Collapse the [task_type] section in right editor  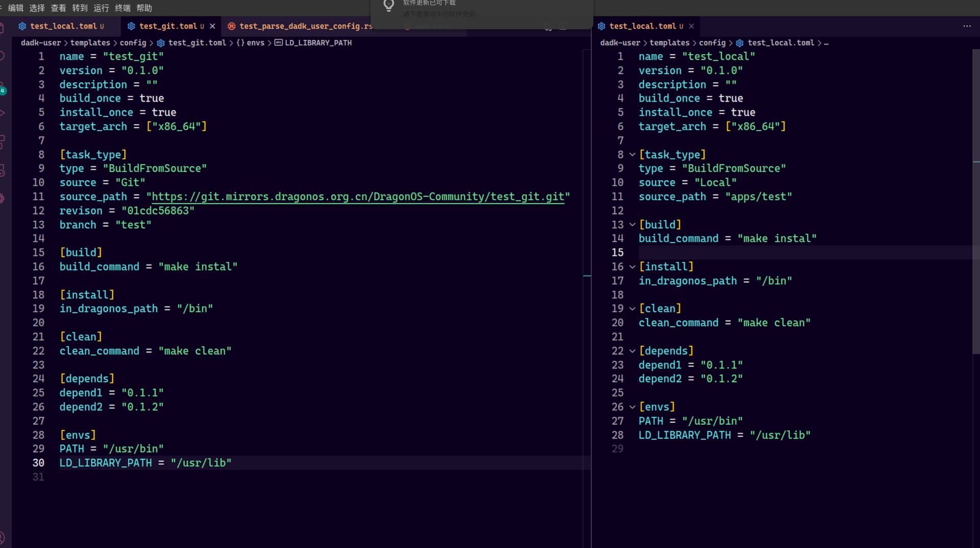click(x=632, y=154)
